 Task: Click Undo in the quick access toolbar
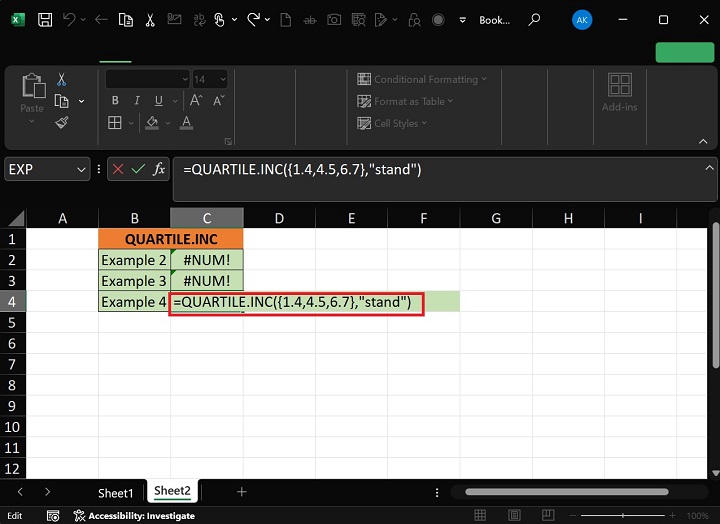tap(69, 20)
